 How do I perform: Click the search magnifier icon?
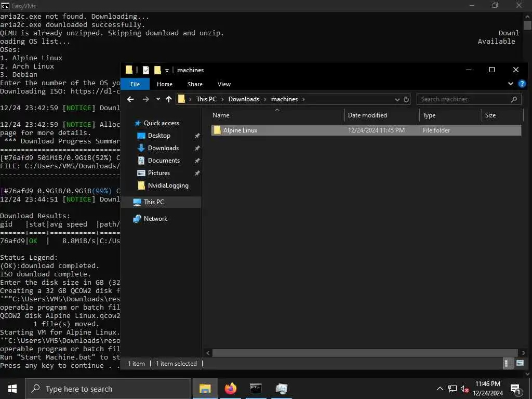(x=514, y=99)
